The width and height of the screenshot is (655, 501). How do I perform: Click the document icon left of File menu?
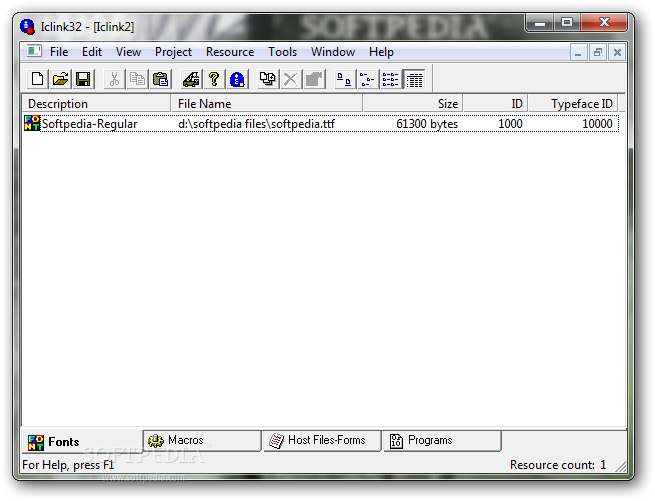[x=34, y=51]
